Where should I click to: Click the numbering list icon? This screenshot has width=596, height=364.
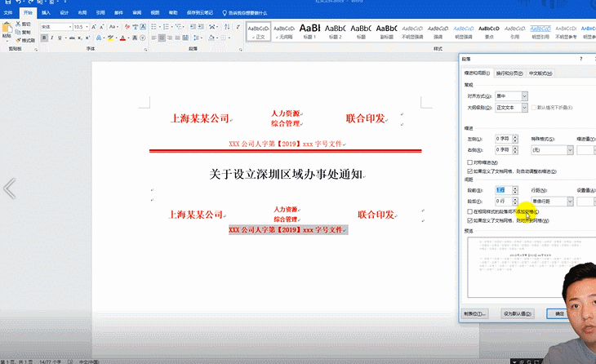pyautogui.click(x=166, y=27)
